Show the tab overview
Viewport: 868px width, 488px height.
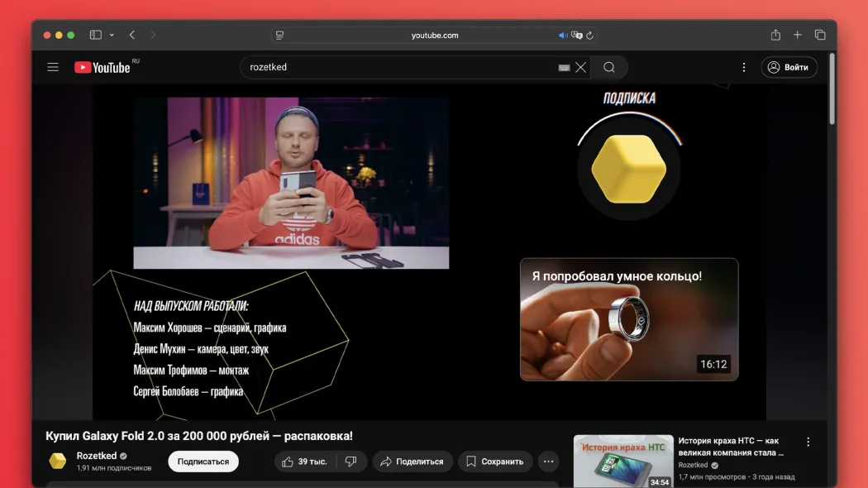[820, 35]
